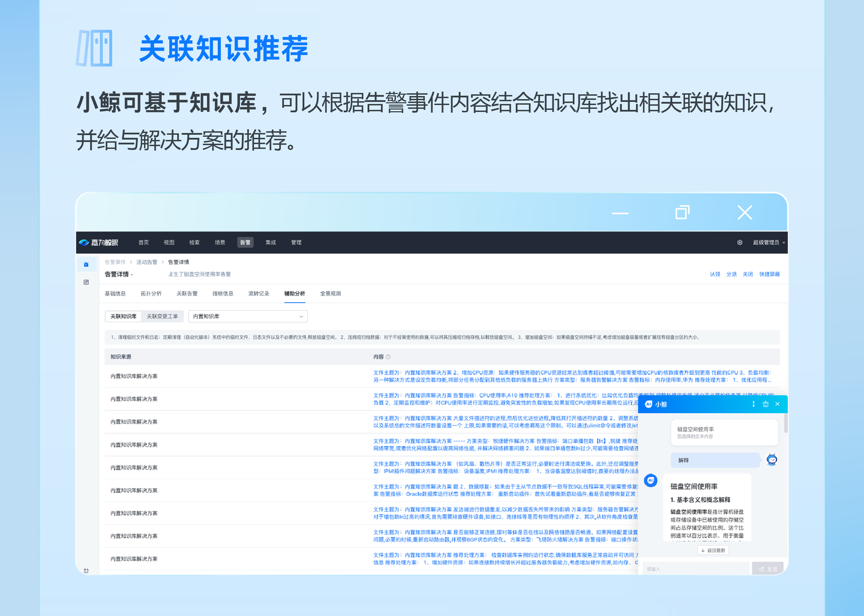This screenshot has height=616, width=864.
Task: Close the 小鲸 AI assistant panel
Action: click(x=778, y=404)
